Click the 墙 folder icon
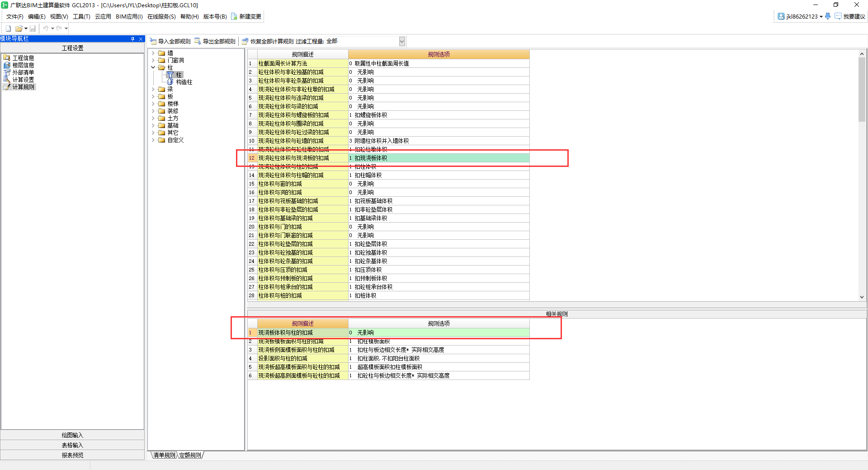This screenshot has width=868, height=470. [161, 53]
